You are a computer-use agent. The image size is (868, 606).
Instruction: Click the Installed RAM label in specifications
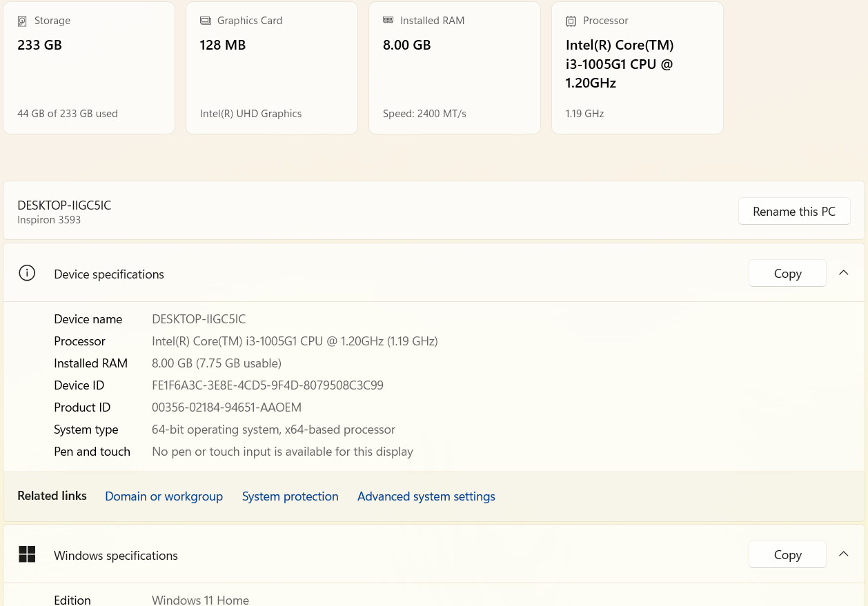pos(90,363)
